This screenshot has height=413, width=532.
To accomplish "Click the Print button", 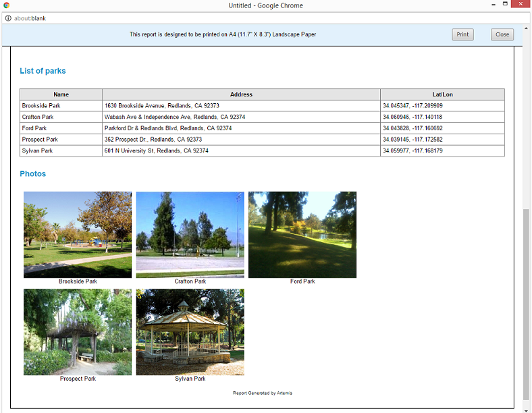I will click(x=462, y=34).
